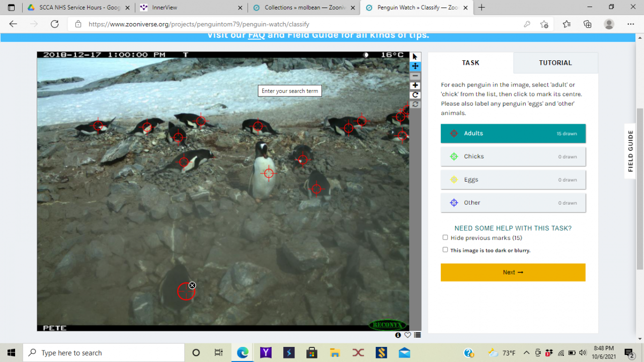This screenshot has height=362, width=644.
Task: Open the notification center
Action: point(629,352)
